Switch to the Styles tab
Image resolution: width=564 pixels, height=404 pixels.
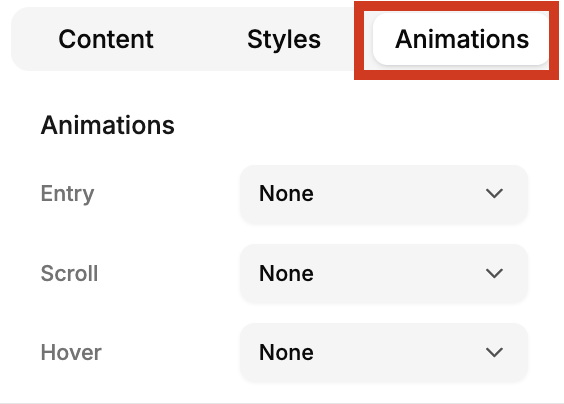(284, 39)
